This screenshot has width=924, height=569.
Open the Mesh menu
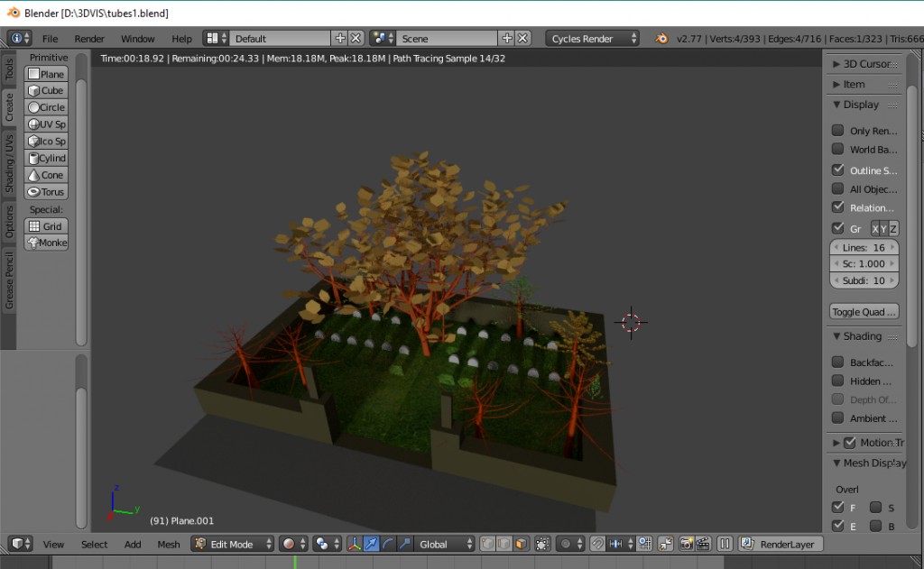[169, 544]
